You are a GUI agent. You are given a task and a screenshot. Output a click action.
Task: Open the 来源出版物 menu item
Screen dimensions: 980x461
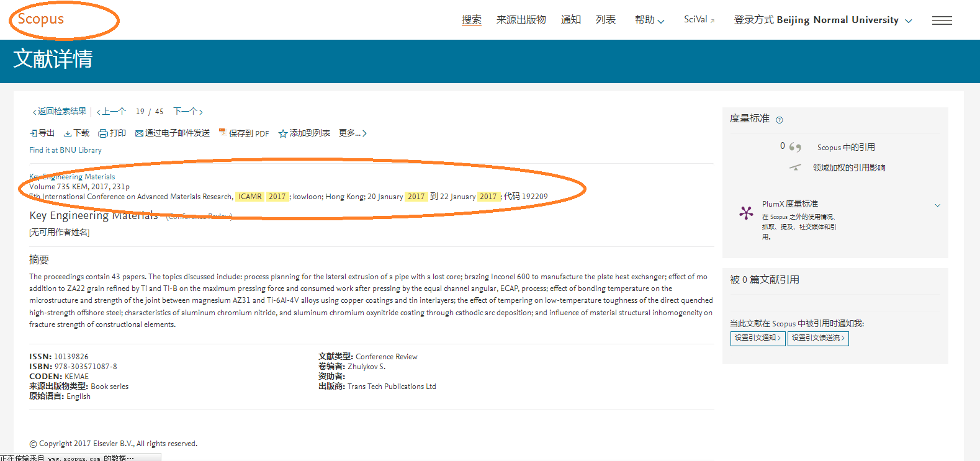(521, 20)
